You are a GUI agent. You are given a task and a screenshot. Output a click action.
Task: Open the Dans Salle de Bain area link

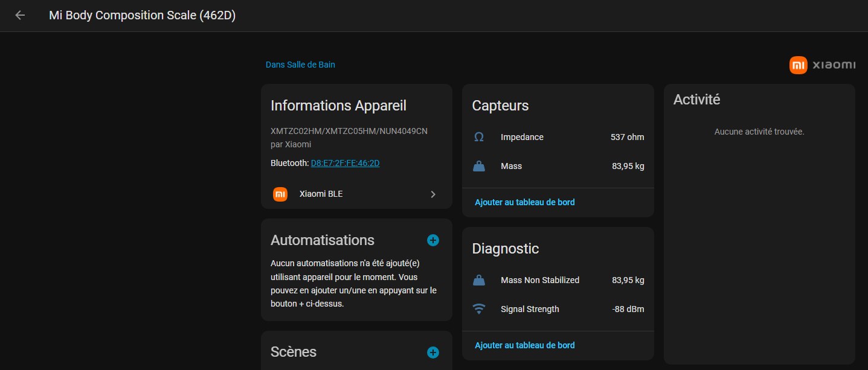click(300, 65)
